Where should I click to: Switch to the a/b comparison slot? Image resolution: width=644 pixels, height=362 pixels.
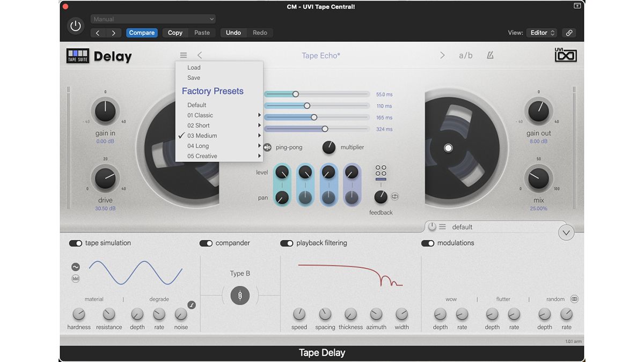[466, 55]
